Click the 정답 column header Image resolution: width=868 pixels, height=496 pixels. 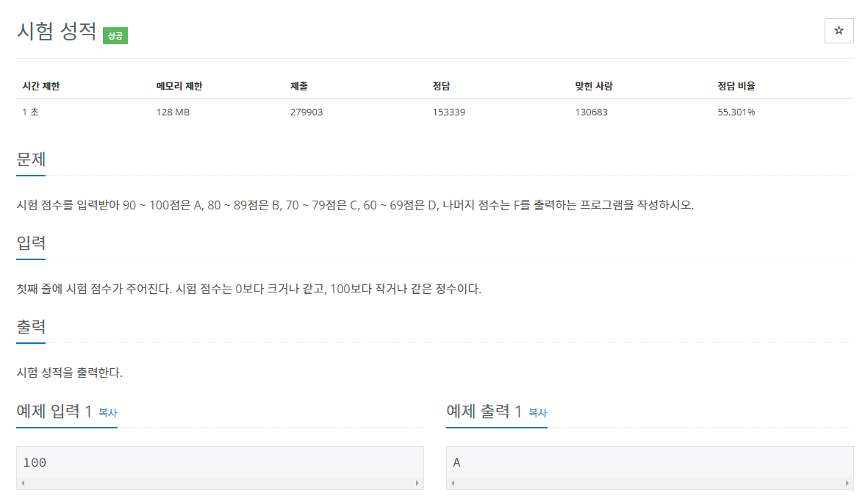pyautogui.click(x=441, y=86)
